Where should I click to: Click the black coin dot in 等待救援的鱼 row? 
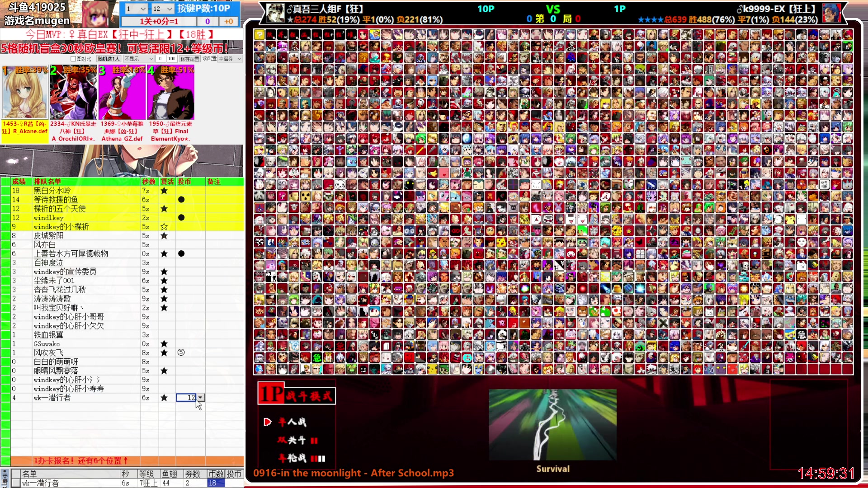[x=181, y=200]
